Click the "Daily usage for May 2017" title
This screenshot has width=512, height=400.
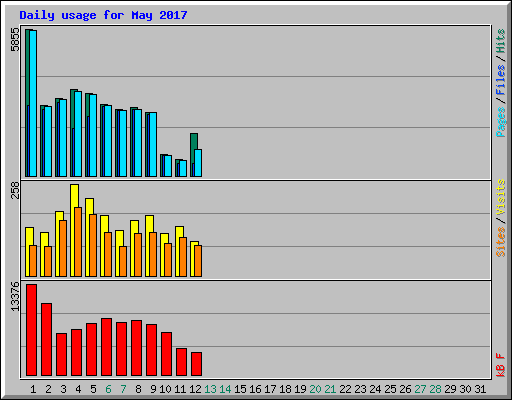[x=103, y=15]
